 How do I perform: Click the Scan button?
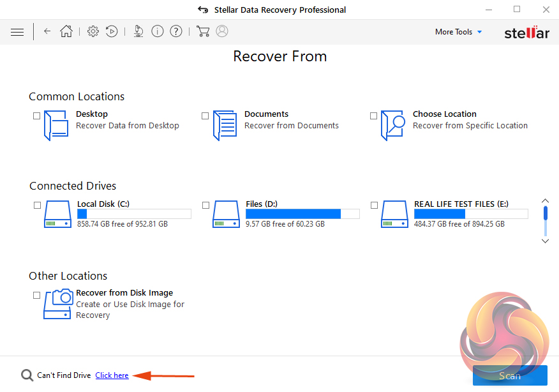click(510, 375)
